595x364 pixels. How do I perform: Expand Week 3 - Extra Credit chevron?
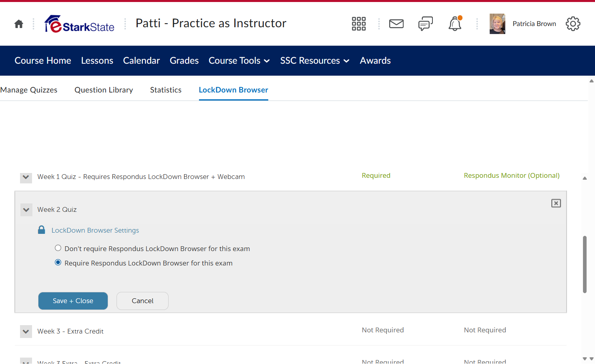[x=26, y=332]
